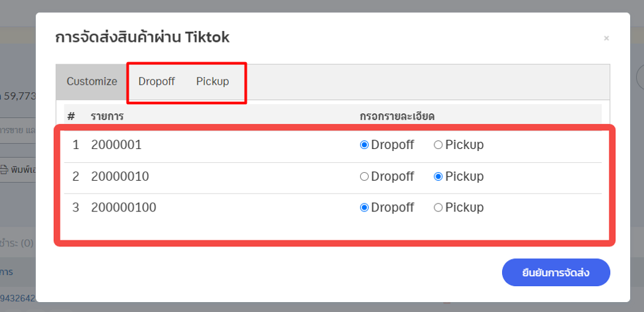Viewport: 644px width, 312px height.
Task: Choose Dropoff radio for item 200000100
Action: point(364,208)
